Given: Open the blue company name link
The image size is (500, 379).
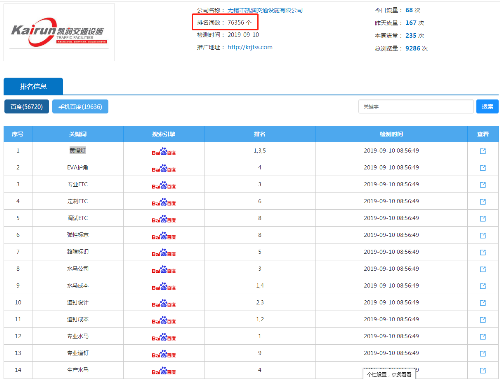Looking at the screenshot, I should point(265,11).
